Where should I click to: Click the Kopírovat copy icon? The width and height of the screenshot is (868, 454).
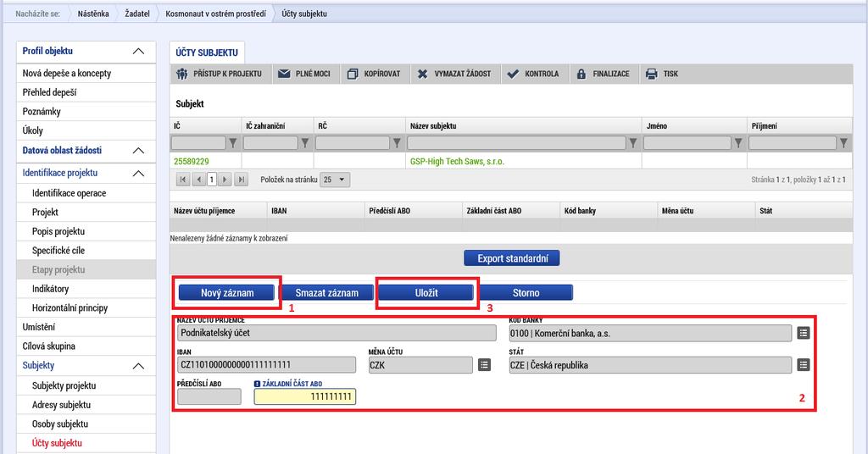click(x=353, y=74)
